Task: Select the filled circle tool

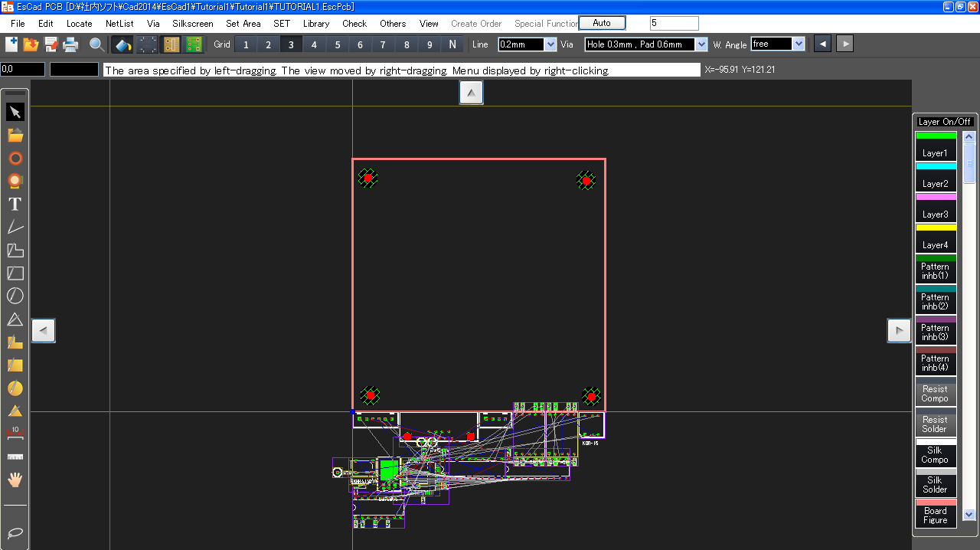Action: click(x=15, y=388)
